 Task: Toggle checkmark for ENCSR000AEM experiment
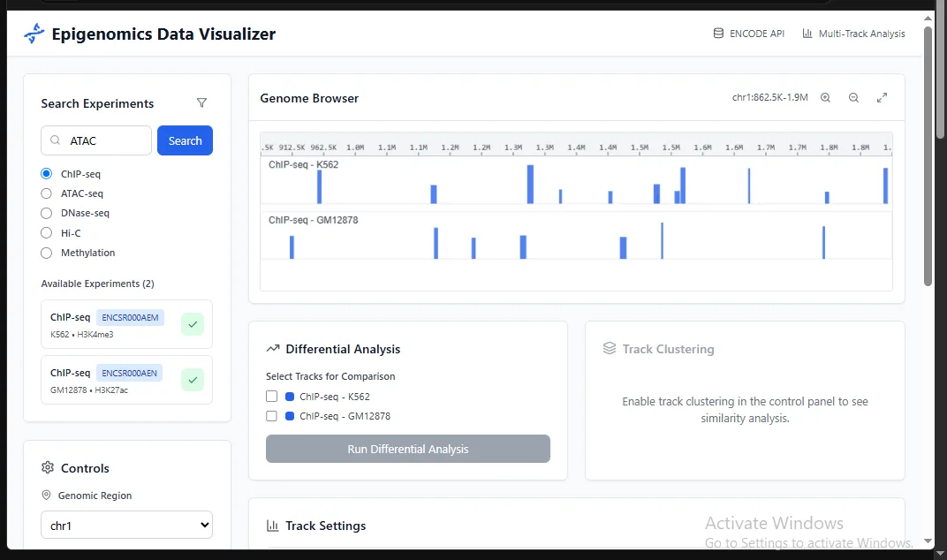[x=193, y=324]
